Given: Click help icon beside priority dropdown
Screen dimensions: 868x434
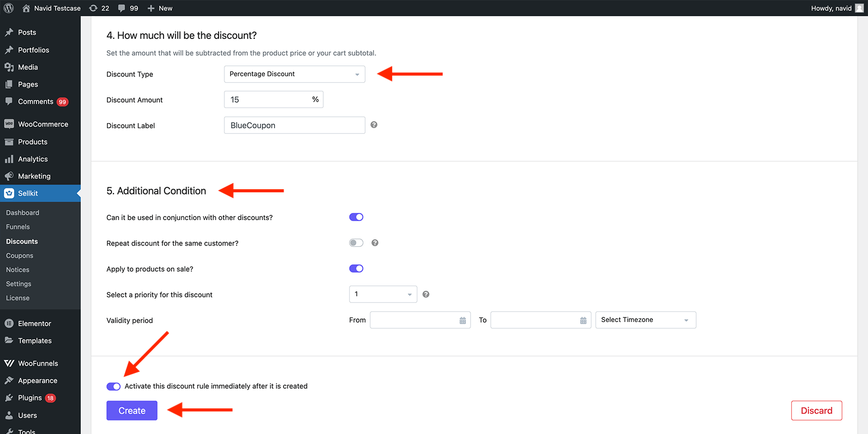Looking at the screenshot, I should click(426, 294).
